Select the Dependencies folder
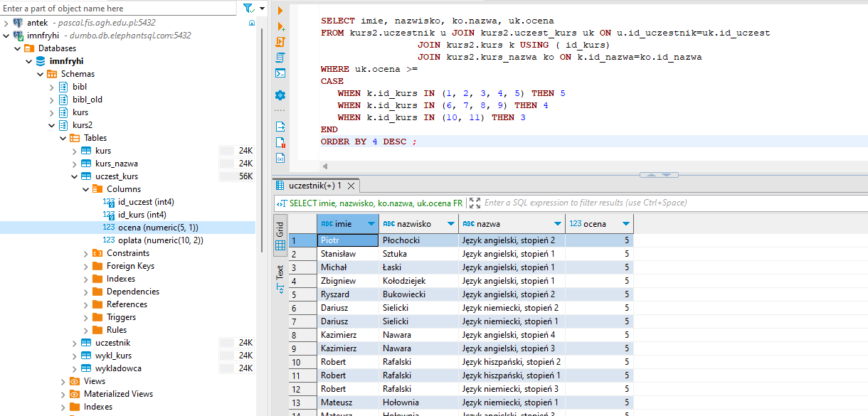Image resolution: width=868 pixels, height=416 pixels. tap(132, 292)
